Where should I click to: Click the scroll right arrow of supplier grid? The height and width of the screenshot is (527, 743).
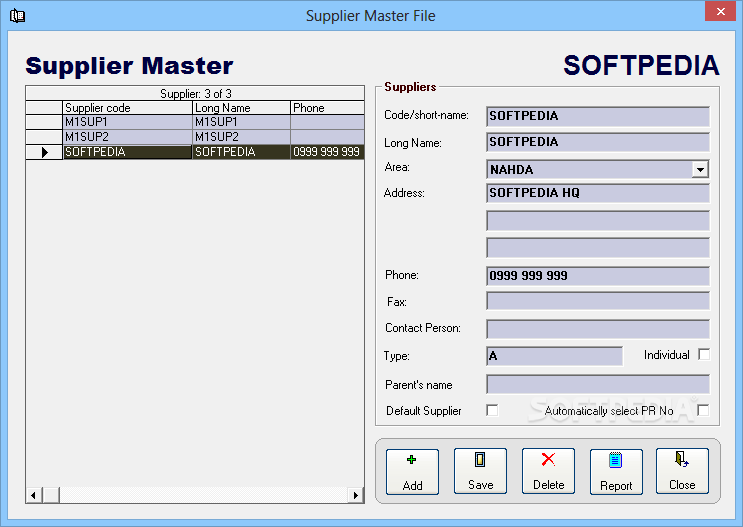(355, 495)
